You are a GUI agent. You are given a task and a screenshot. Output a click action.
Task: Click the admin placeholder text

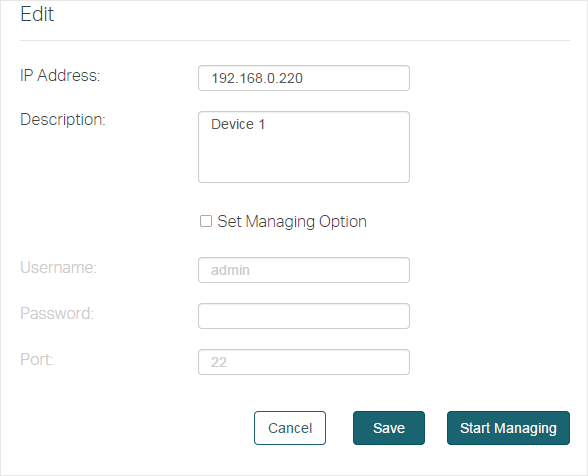[230, 270]
